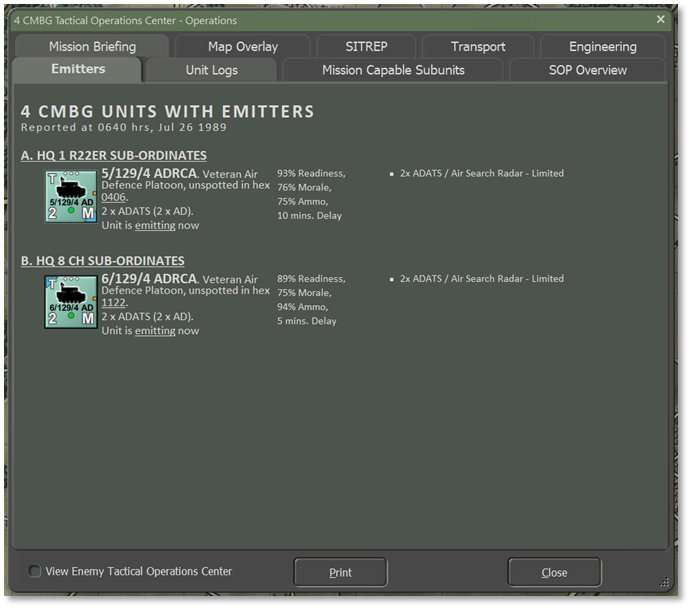View the SOP Overview tab

[587, 70]
